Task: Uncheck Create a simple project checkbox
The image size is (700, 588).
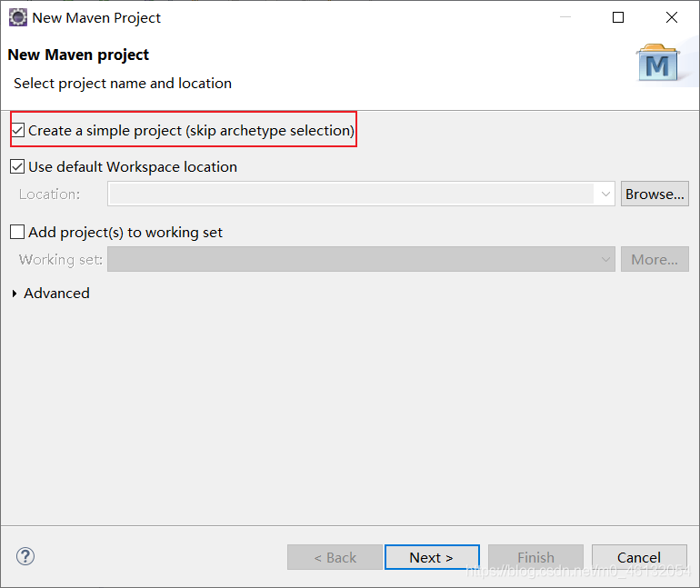Action: pyautogui.click(x=18, y=131)
